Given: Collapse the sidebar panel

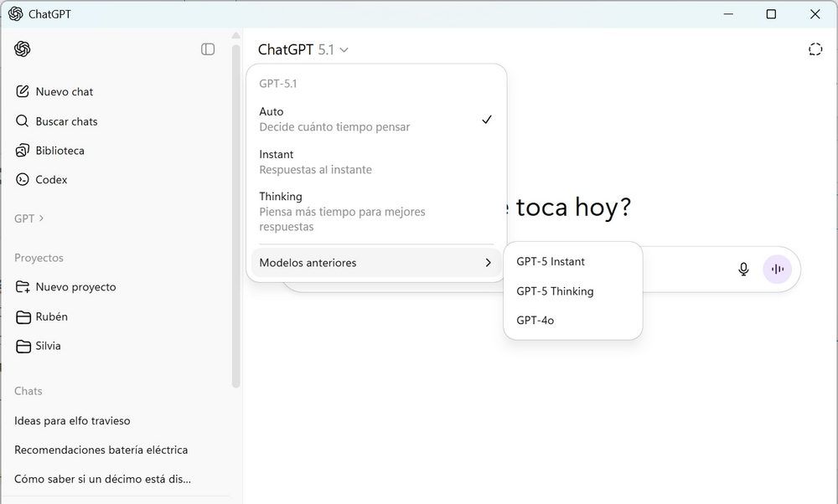Looking at the screenshot, I should [207, 49].
